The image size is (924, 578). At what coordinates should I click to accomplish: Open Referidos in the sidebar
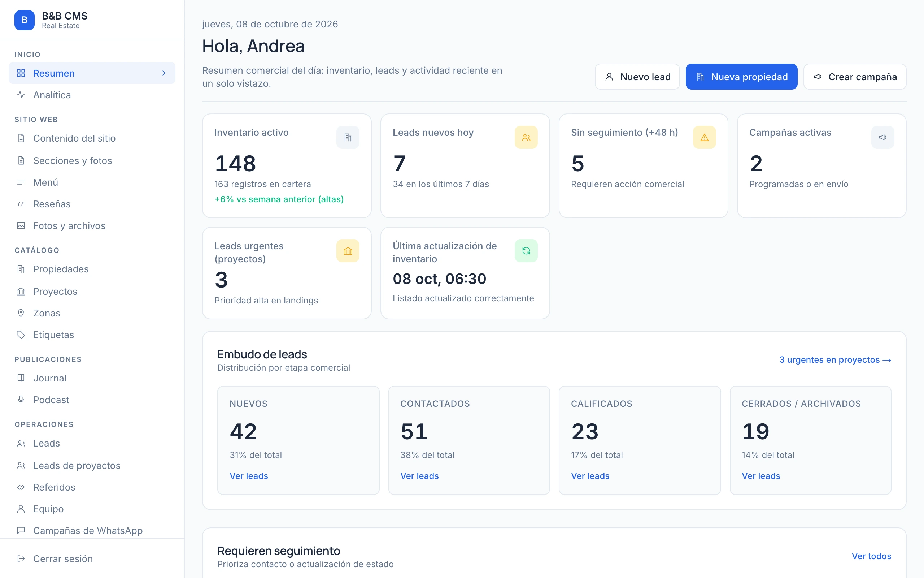tap(92, 487)
